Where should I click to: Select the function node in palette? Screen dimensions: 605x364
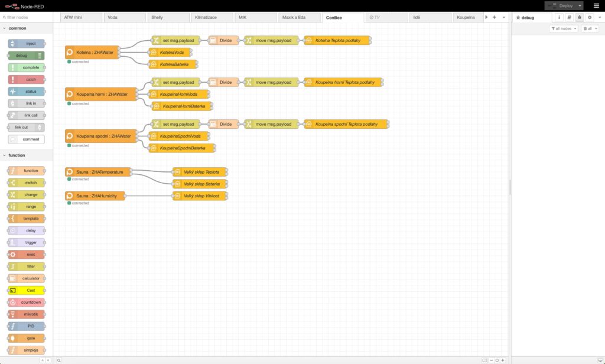click(x=26, y=171)
